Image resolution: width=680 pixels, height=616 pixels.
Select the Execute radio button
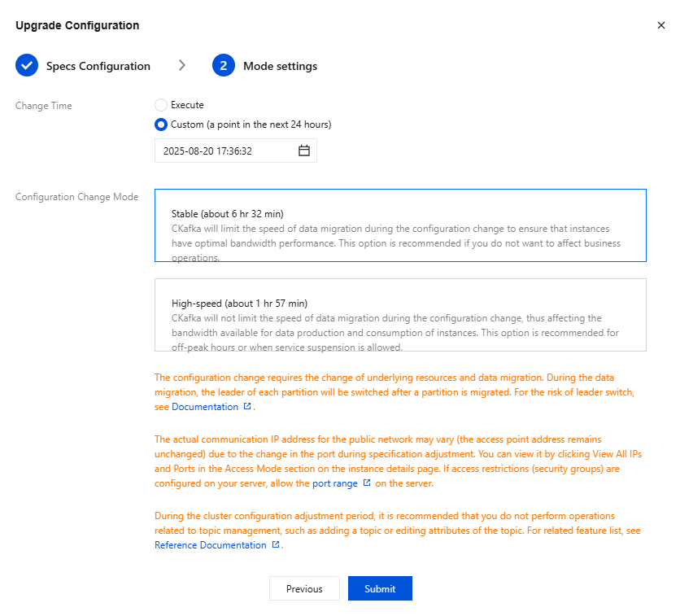pos(161,105)
